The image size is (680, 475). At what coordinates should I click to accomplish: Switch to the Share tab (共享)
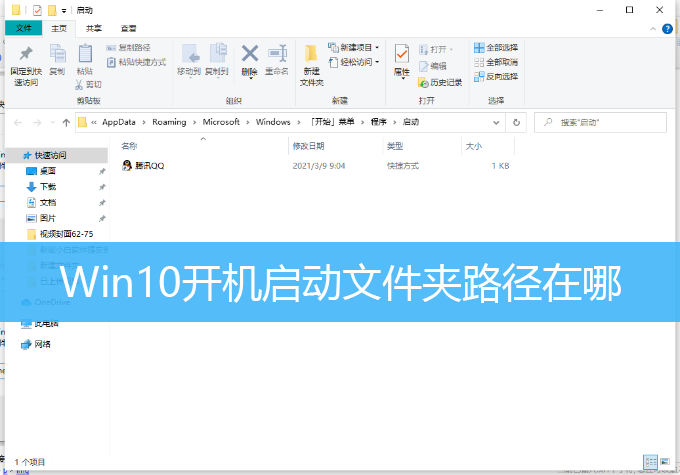[x=94, y=29]
